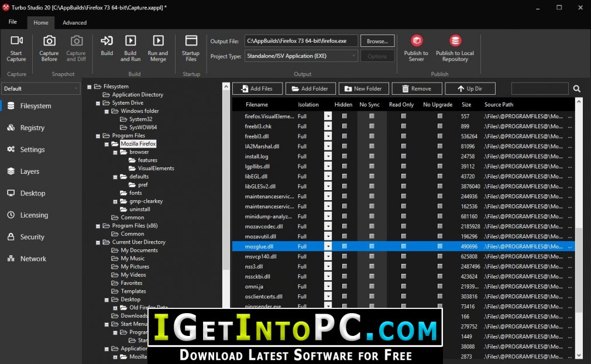
Task: Toggle No Upgrade checkbox for IA2Marshal.dll
Action: [x=440, y=146]
